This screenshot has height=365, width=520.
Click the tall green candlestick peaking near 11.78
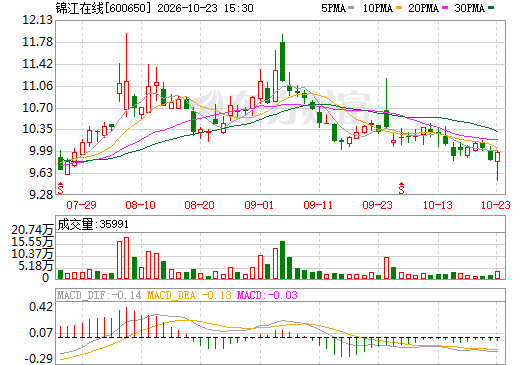tap(282, 58)
